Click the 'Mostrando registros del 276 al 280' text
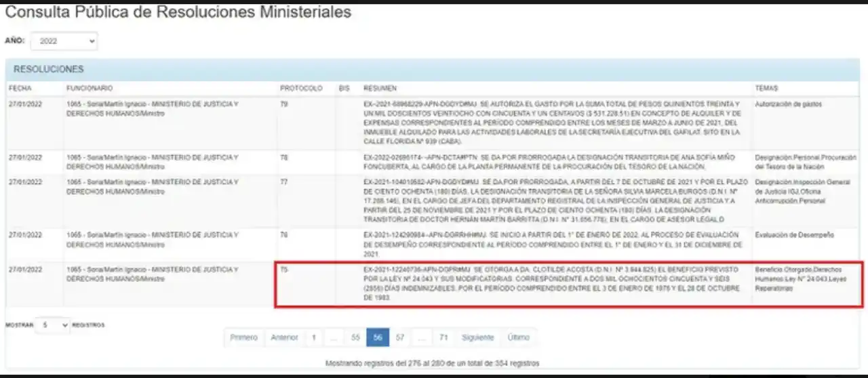Image resolution: width=868 pixels, height=378 pixels. pyautogui.click(x=433, y=363)
